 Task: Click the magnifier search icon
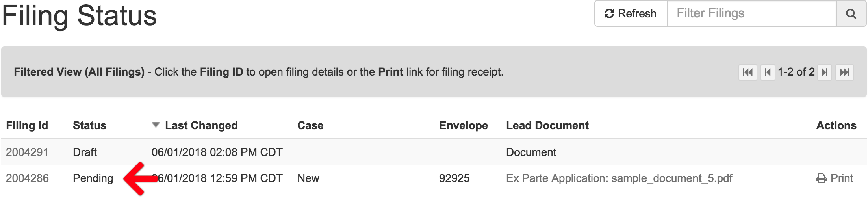coord(851,14)
